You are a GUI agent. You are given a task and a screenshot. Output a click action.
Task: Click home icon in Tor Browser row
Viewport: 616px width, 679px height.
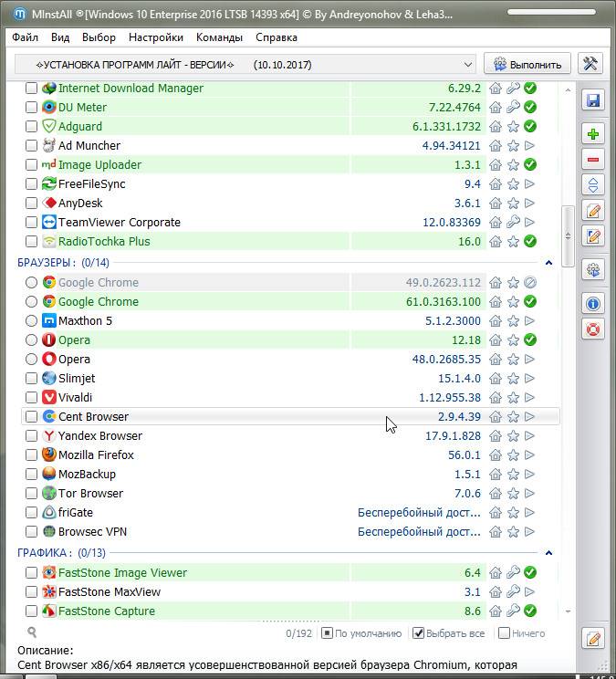tap(496, 493)
